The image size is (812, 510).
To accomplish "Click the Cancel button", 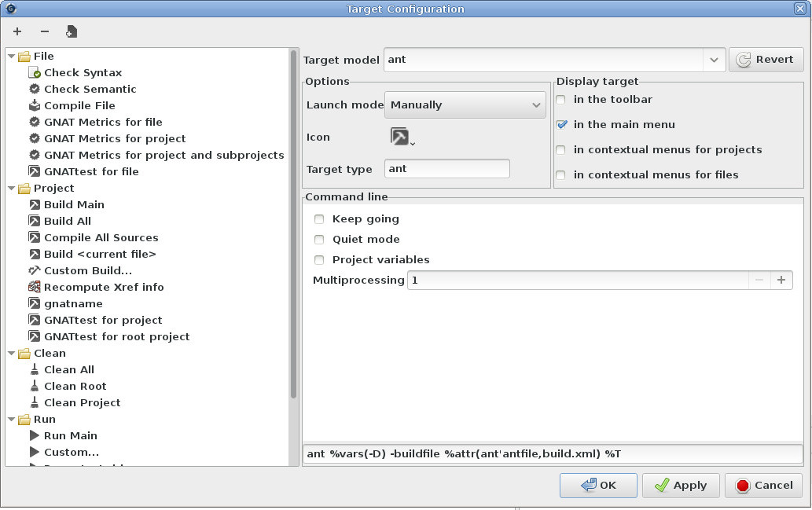I will [x=763, y=485].
